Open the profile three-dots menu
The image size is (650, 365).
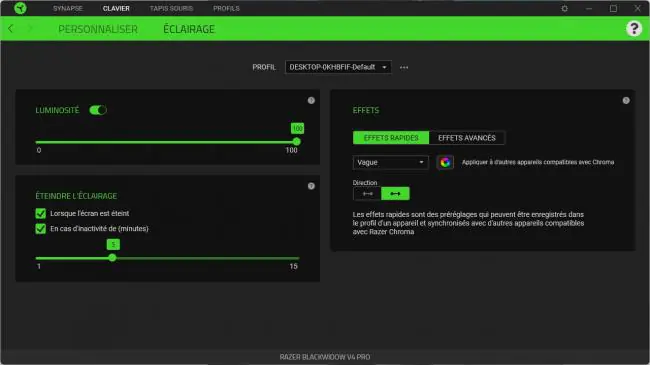tap(404, 67)
